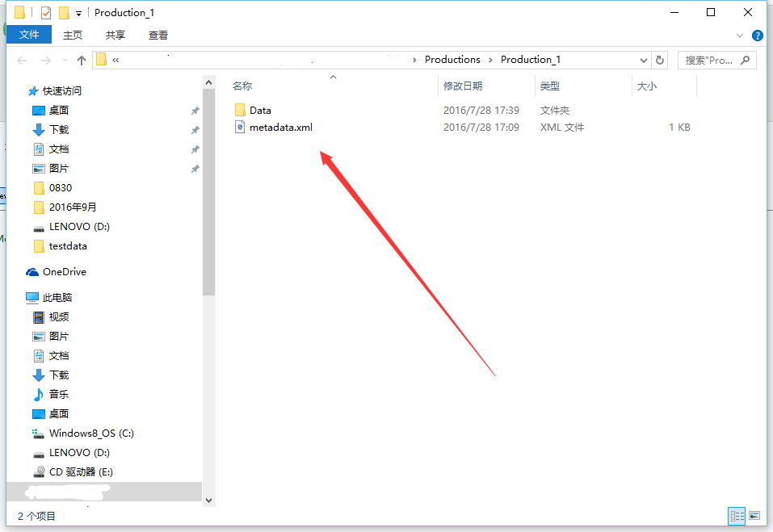Open the 文件 menu tab

point(29,35)
